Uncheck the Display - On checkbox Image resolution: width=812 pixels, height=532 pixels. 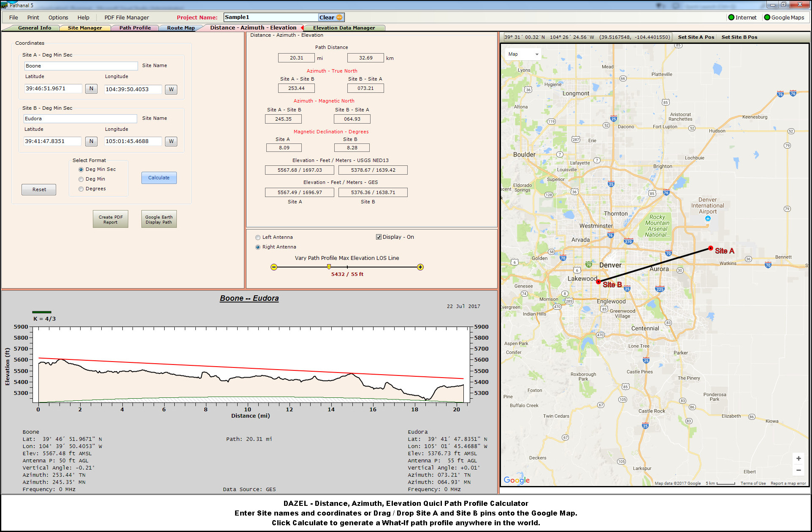click(x=379, y=237)
